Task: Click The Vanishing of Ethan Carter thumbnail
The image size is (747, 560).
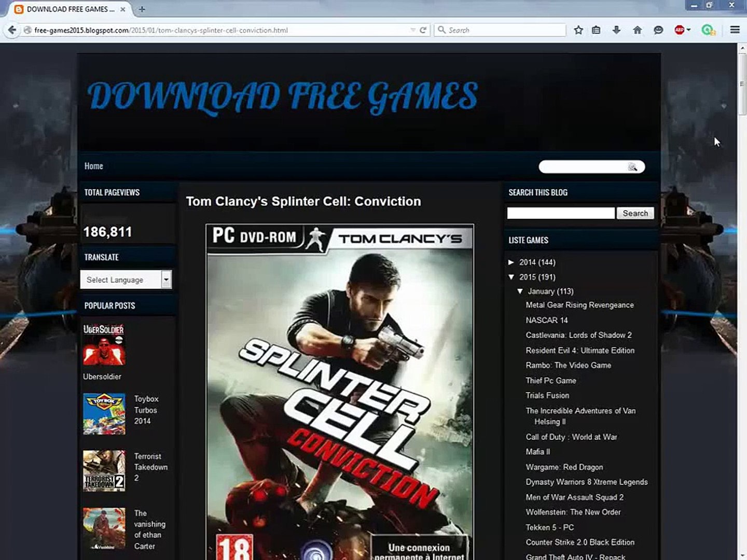Action: (x=104, y=528)
